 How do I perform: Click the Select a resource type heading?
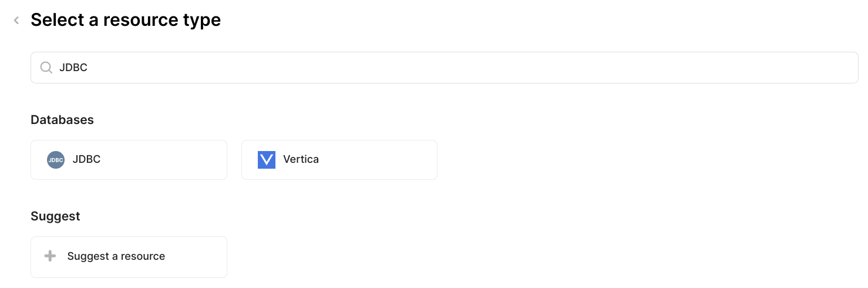[126, 20]
